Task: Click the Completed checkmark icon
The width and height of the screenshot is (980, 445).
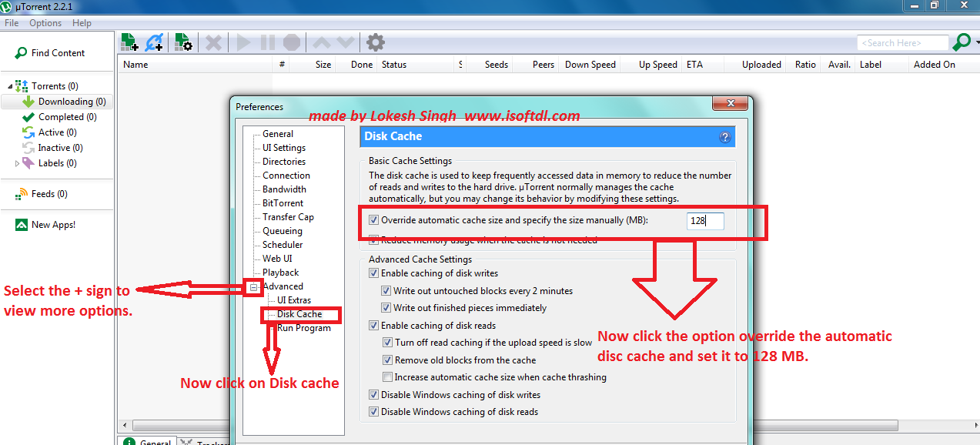Action: pos(28,117)
